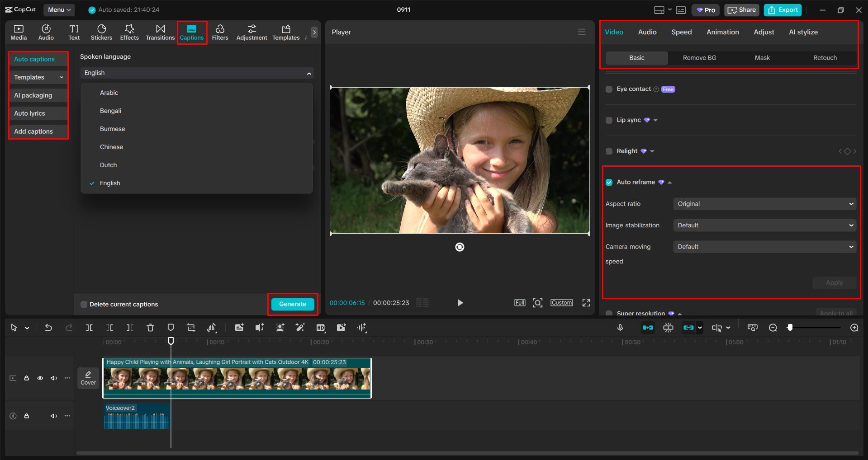Screen dimensions: 868x460
Task: Click the Cover edit button
Action: (x=88, y=378)
